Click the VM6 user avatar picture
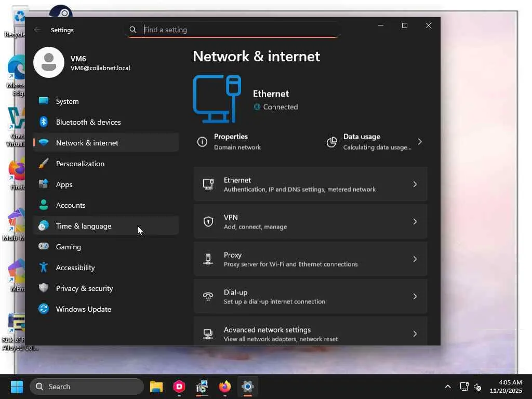The image size is (532, 399). [x=49, y=62]
